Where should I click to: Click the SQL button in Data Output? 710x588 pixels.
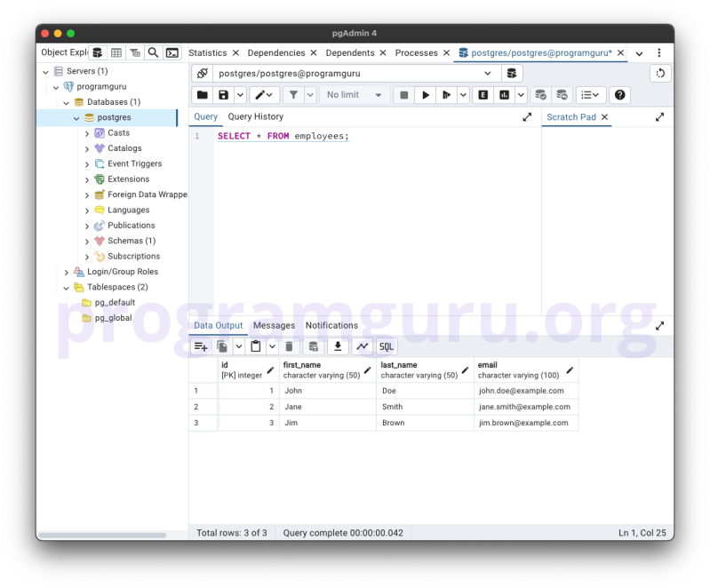point(387,346)
